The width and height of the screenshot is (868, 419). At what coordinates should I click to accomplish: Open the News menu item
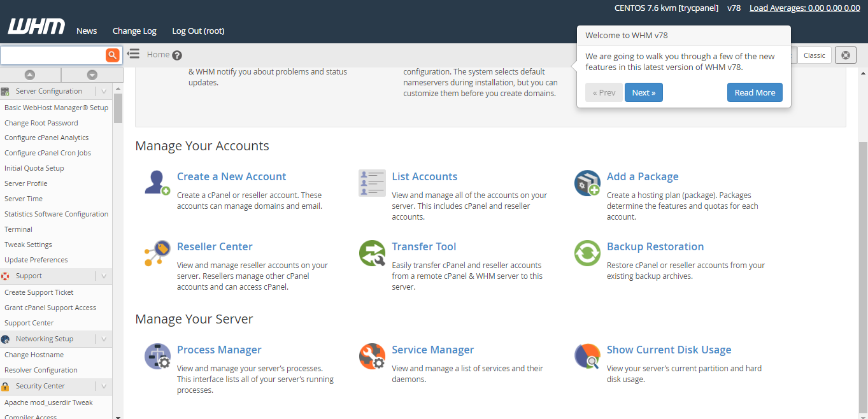click(86, 30)
